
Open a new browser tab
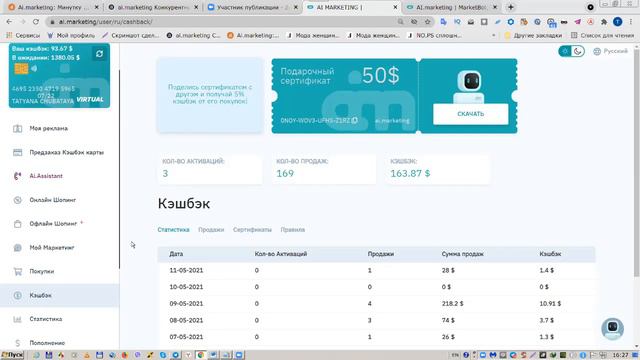[511, 7]
